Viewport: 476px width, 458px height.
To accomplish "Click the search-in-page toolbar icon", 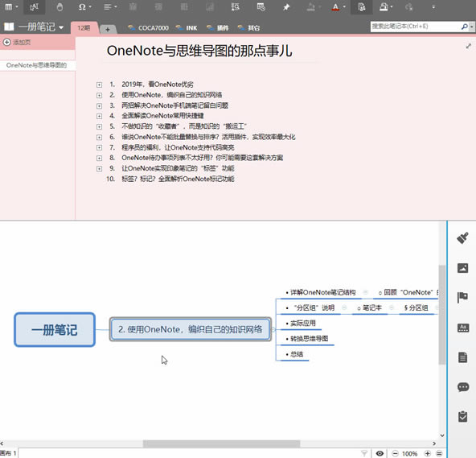I will [236, 6].
